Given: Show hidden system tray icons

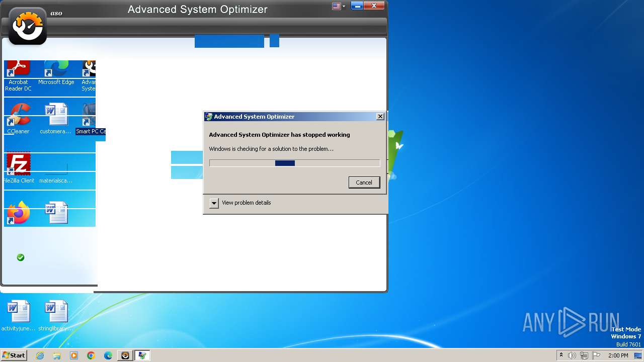Looking at the screenshot, I should click(561, 355).
